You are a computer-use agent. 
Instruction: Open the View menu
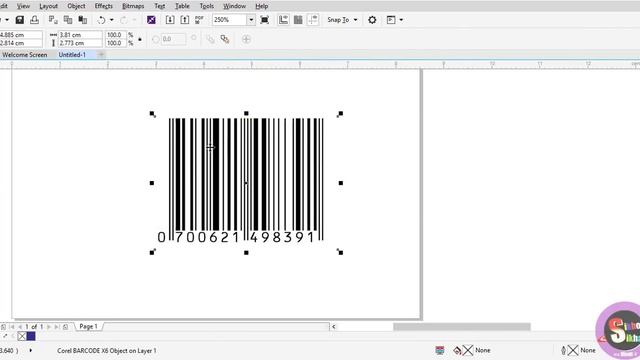click(x=23, y=6)
